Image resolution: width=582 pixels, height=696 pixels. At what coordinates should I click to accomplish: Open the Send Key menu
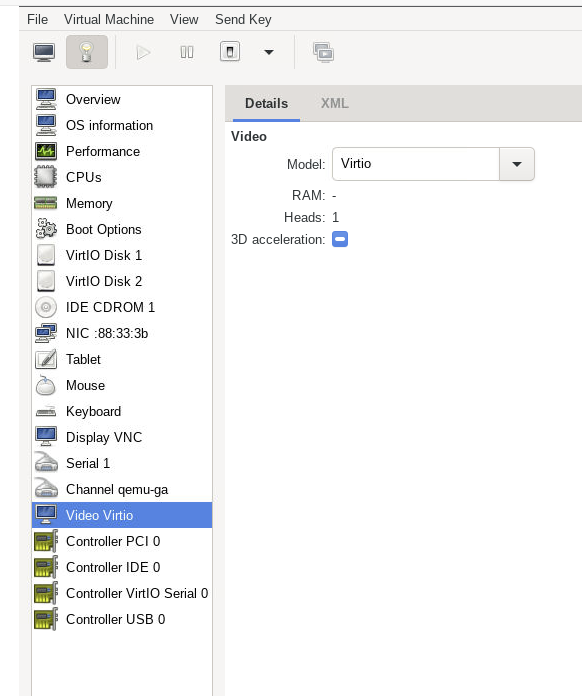point(243,20)
